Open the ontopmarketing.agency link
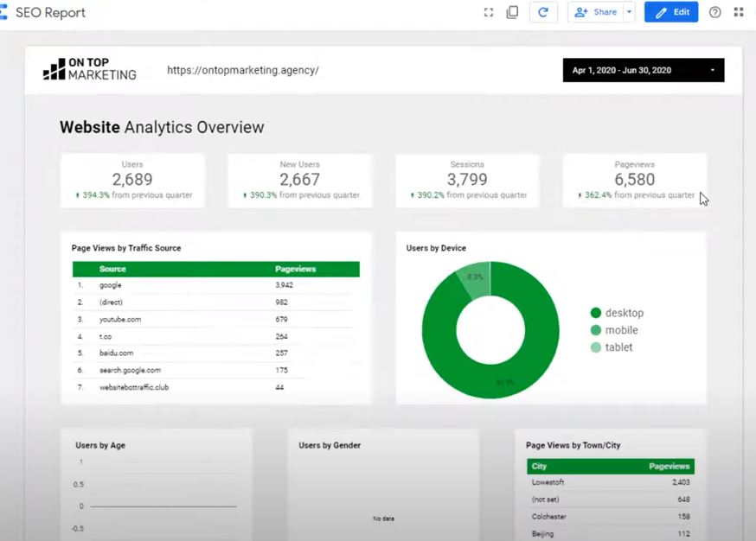Viewport: 756px width, 541px height. point(244,70)
